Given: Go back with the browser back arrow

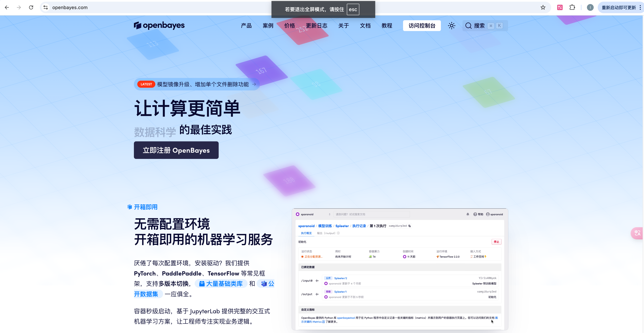Looking at the screenshot, I should click(7, 7).
